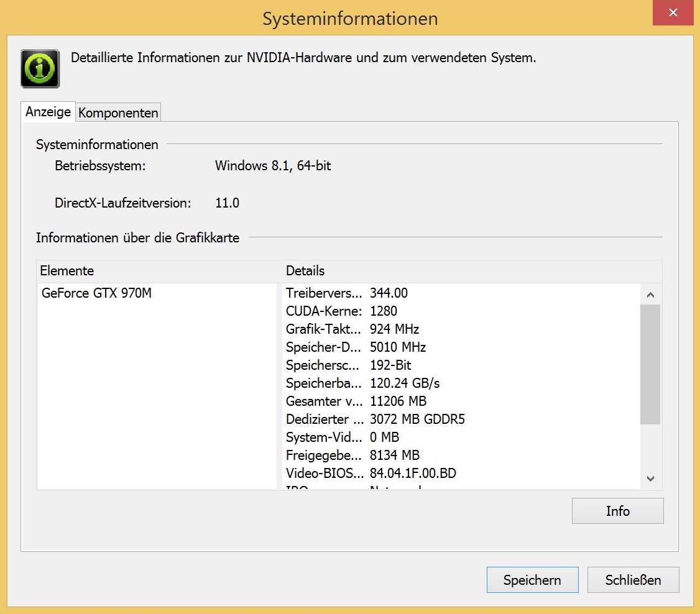The height and width of the screenshot is (614, 700).
Task: Select the Video-BIOS... 84.04.1F.00.BD row
Action: (462, 473)
